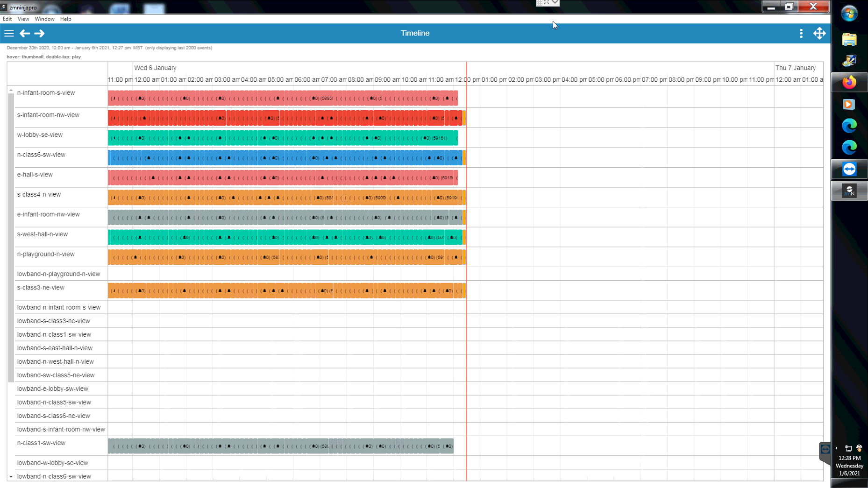
Task: Open the three-dot options menu
Action: 801,33
